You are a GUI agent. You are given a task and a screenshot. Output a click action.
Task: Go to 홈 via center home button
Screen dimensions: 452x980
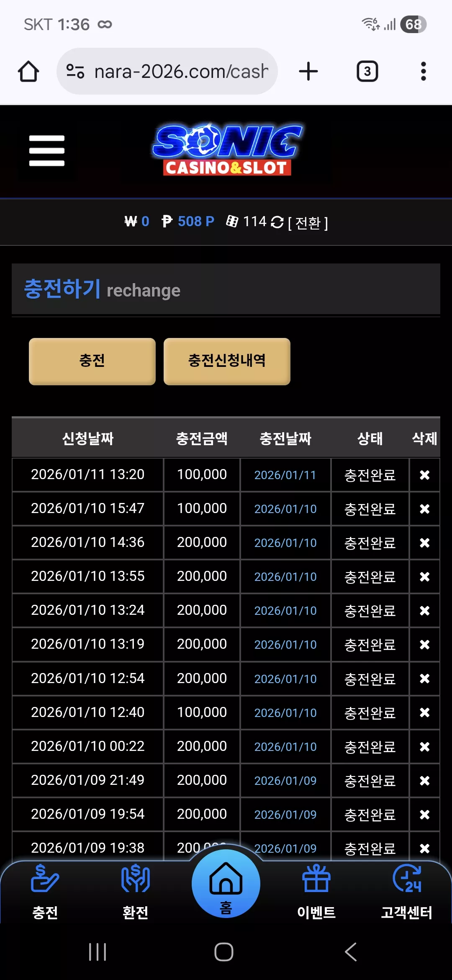point(226,884)
